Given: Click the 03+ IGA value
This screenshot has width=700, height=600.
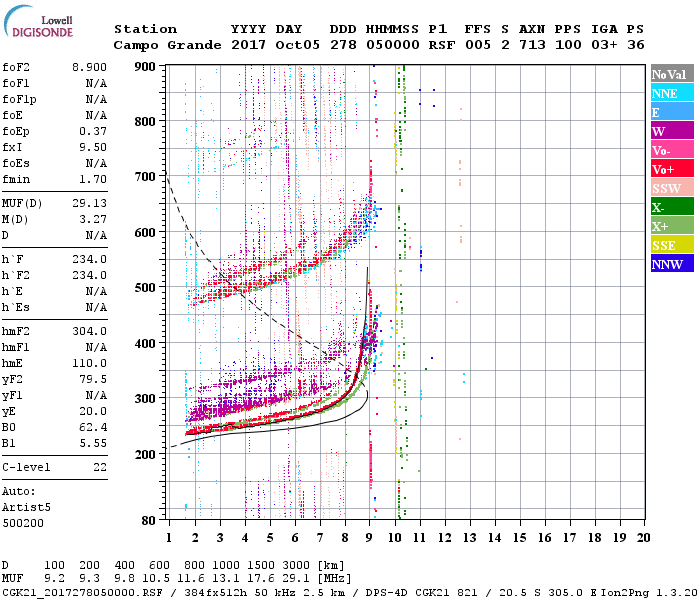Looking at the screenshot, I should click(604, 45).
